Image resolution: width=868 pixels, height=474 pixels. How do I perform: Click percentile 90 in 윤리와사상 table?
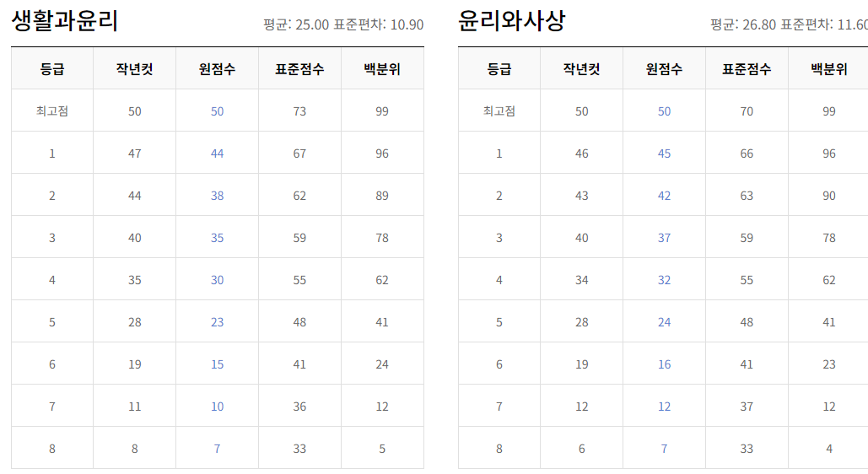[x=828, y=196]
